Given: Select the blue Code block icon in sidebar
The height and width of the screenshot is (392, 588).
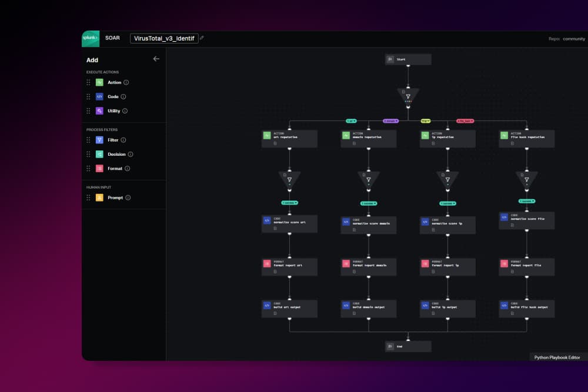Looking at the screenshot, I should coord(99,96).
